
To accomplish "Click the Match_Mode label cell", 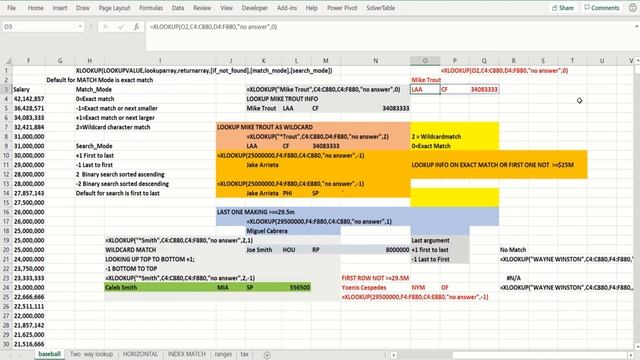I will [93, 89].
